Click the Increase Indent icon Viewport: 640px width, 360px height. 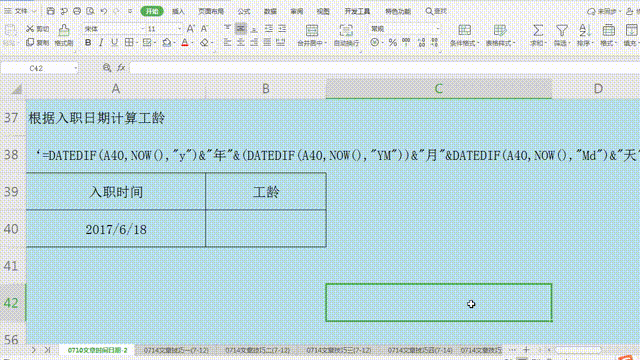coord(282,29)
